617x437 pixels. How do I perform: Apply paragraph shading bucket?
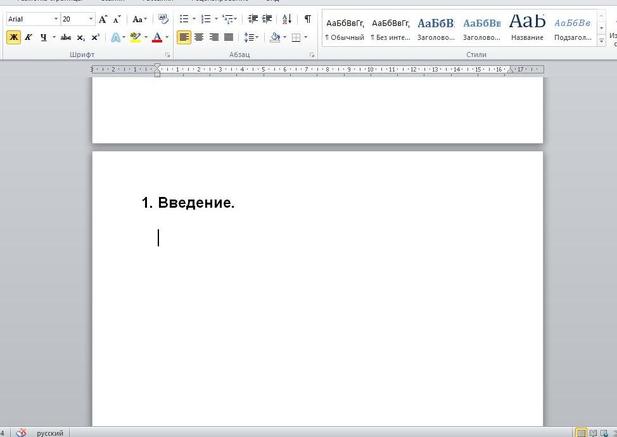[x=275, y=37]
